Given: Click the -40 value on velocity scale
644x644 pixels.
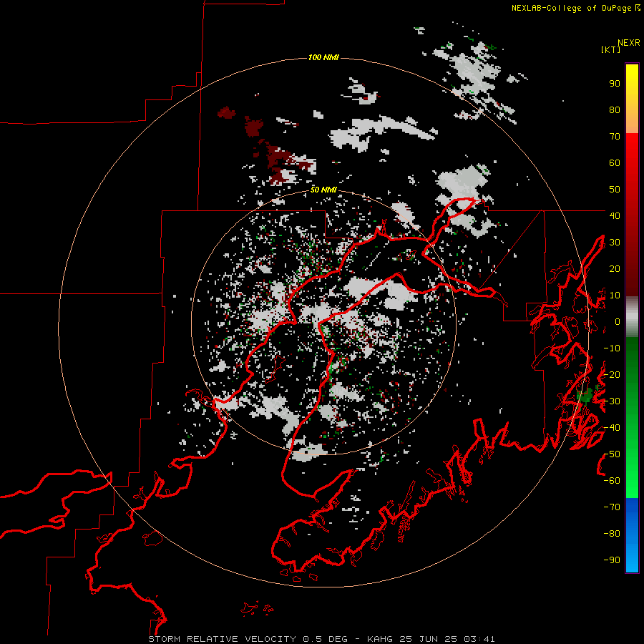Looking at the screenshot, I should point(612,428).
